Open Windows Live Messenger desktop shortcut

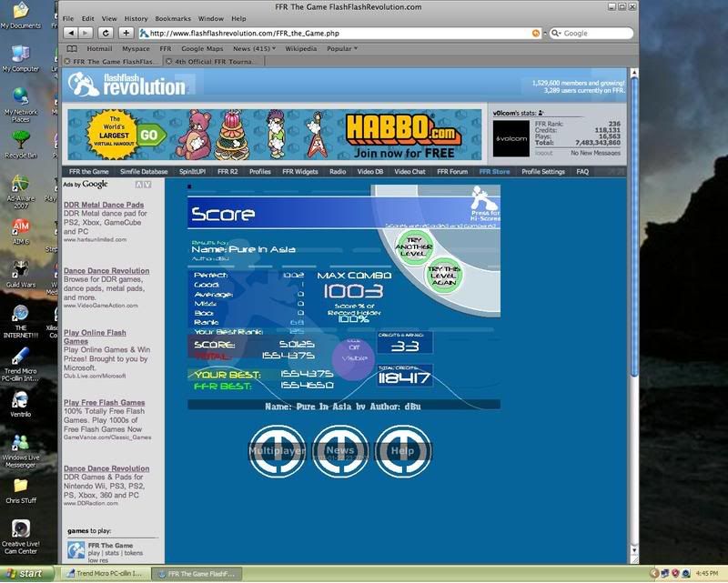(20, 451)
